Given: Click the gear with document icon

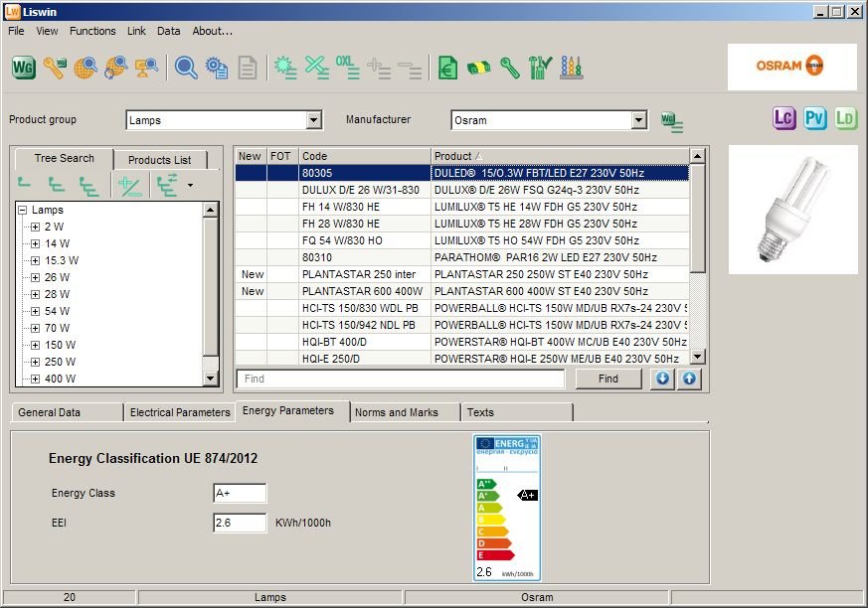Looking at the screenshot, I should tap(217, 68).
